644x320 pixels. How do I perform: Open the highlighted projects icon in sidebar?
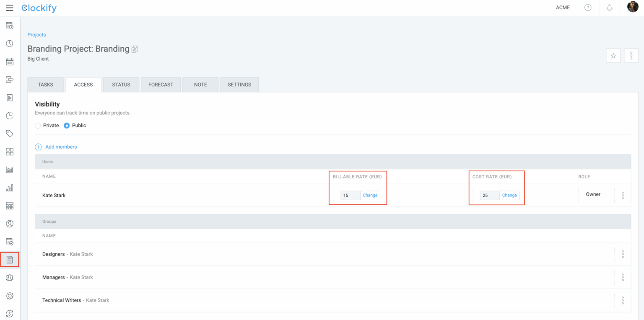pos(10,260)
